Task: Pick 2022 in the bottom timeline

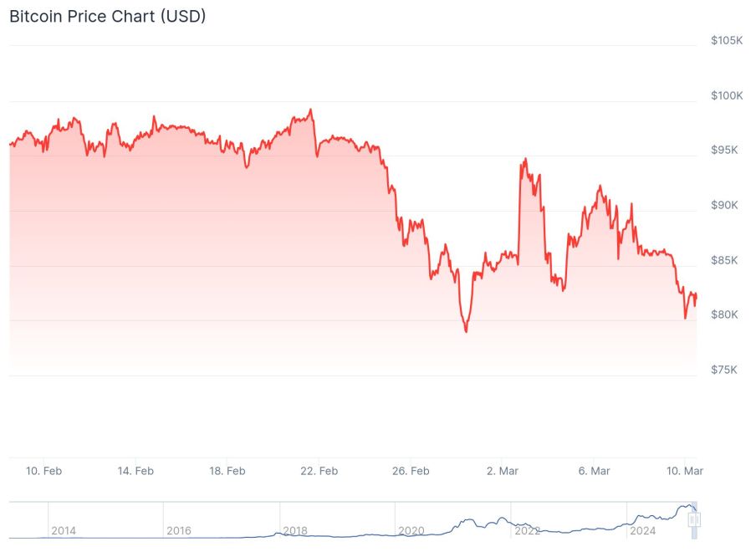Action: tap(527, 530)
